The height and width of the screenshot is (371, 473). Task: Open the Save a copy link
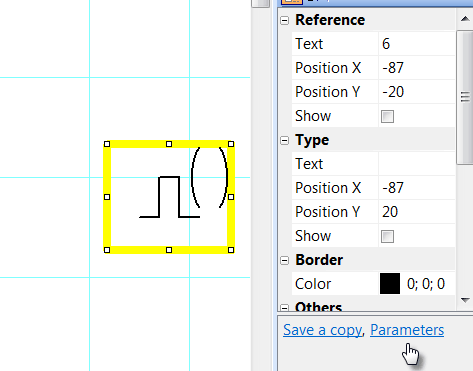[322, 330]
